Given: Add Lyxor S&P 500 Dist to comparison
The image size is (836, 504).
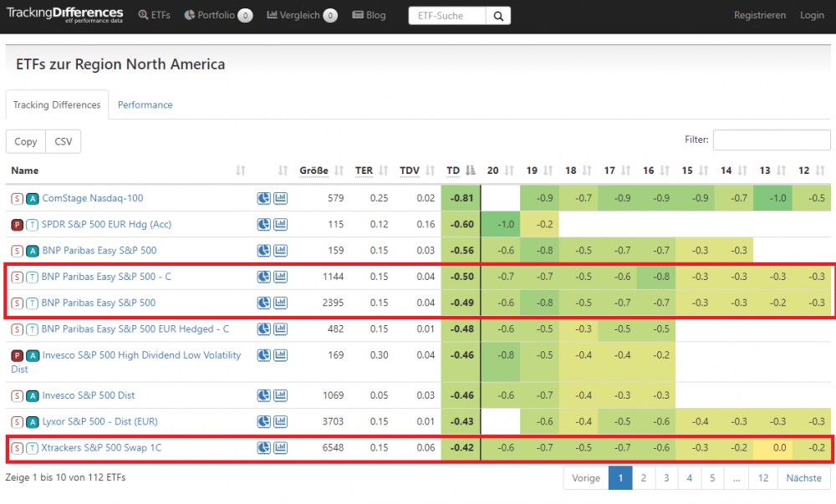Looking at the screenshot, I should coord(280,422).
